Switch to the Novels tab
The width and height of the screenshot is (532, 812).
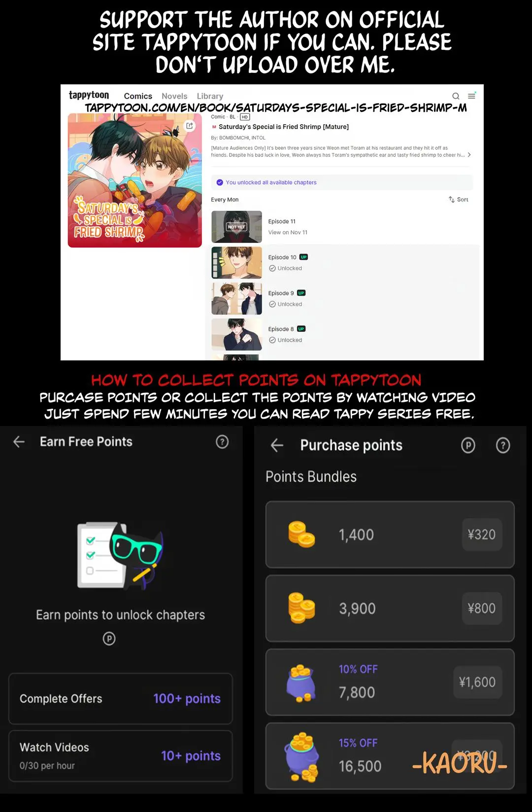click(x=174, y=96)
